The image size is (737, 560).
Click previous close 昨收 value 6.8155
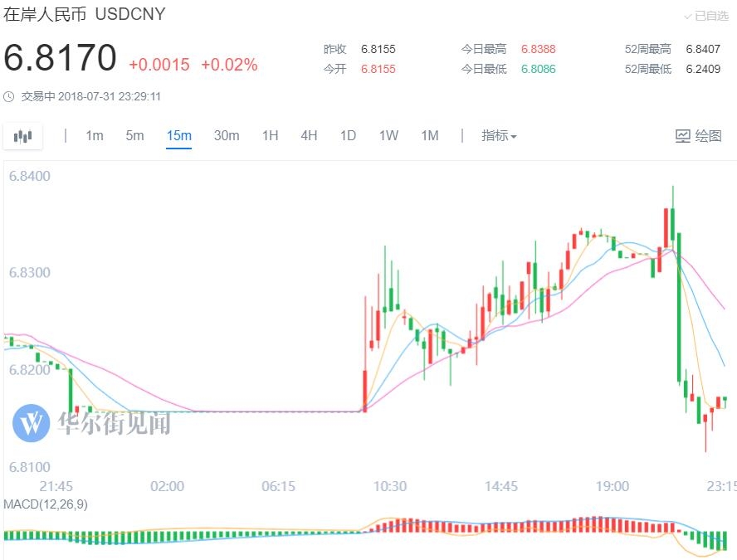(378, 49)
